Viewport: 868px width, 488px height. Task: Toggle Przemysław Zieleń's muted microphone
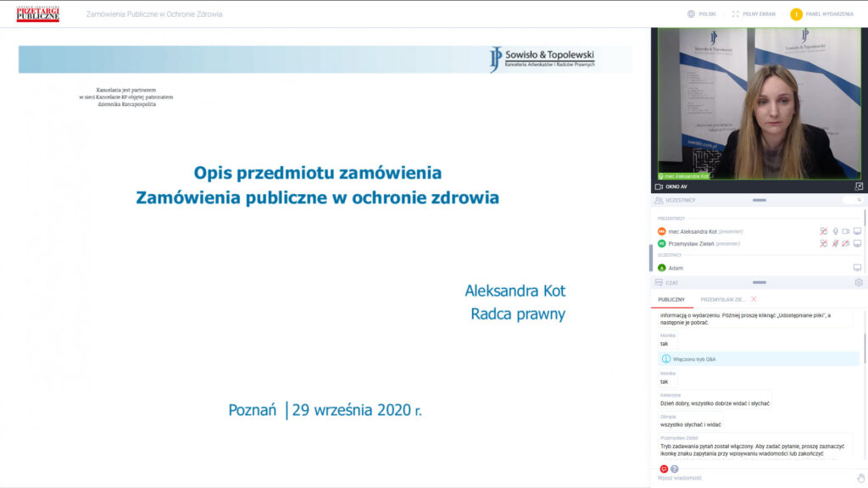pos(835,244)
